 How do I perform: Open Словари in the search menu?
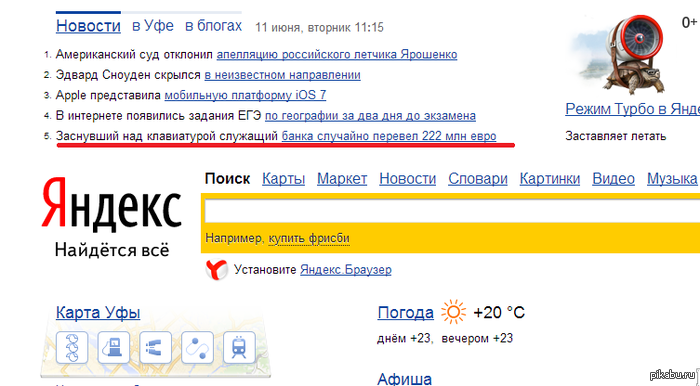pos(478,179)
